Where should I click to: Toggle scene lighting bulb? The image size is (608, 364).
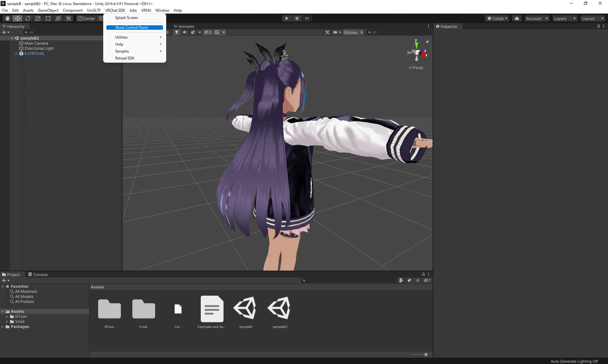click(x=177, y=32)
